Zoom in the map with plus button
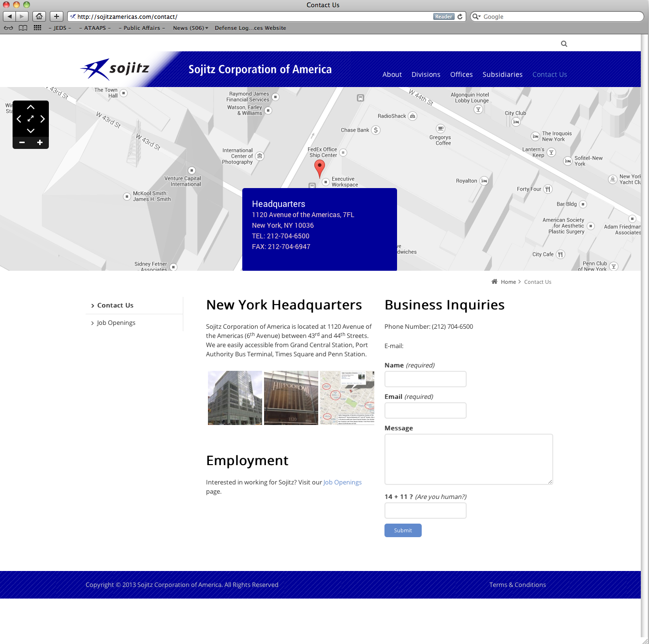The image size is (649, 644). (x=40, y=143)
